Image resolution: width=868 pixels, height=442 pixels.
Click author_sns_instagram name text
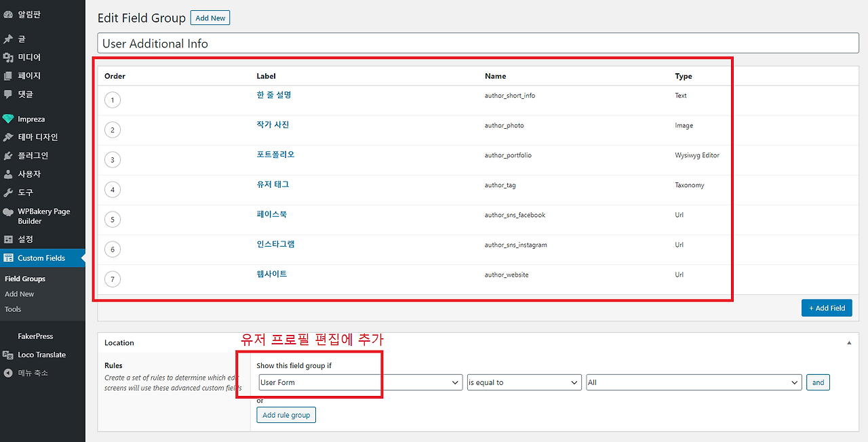pyautogui.click(x=516, y=245)
